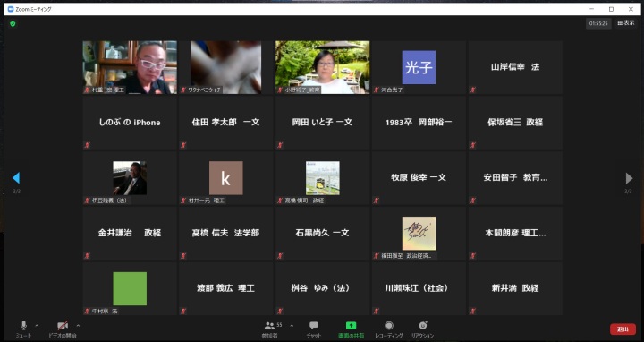Click the green share screen icon
Image resolution: width=644 pixels, height=342 pixels.
click(x=351, y=326)
